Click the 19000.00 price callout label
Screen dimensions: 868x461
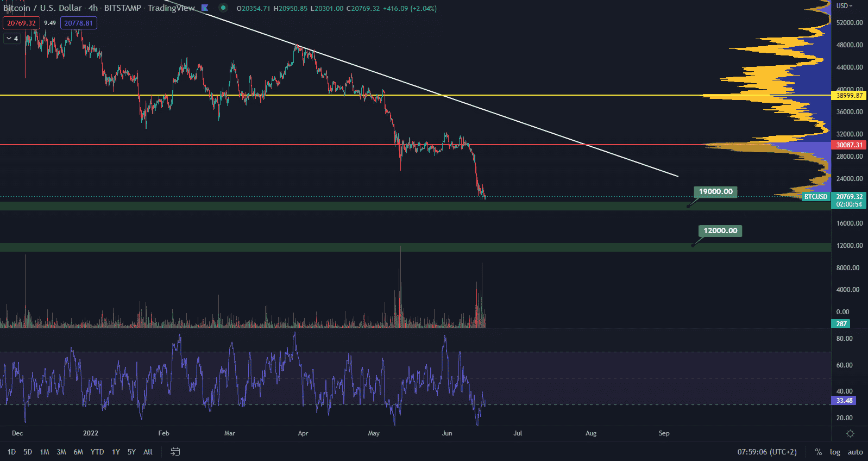[x=715, y=191]
